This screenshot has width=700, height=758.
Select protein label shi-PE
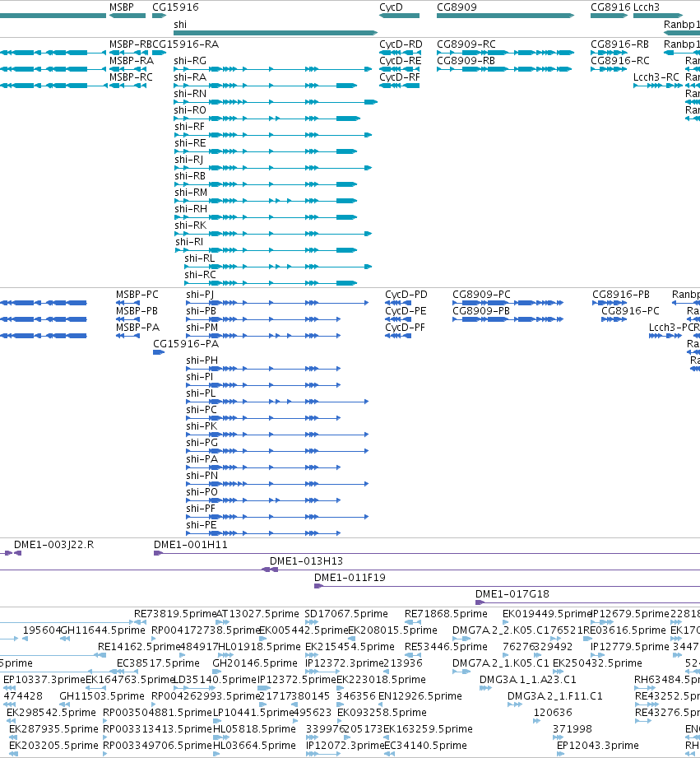coord(201,525)
